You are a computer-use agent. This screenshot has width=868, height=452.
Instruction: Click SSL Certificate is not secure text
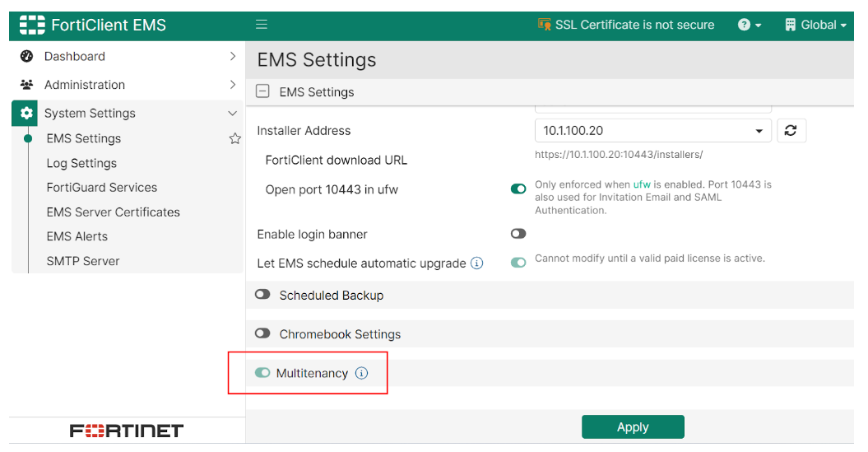634,25
